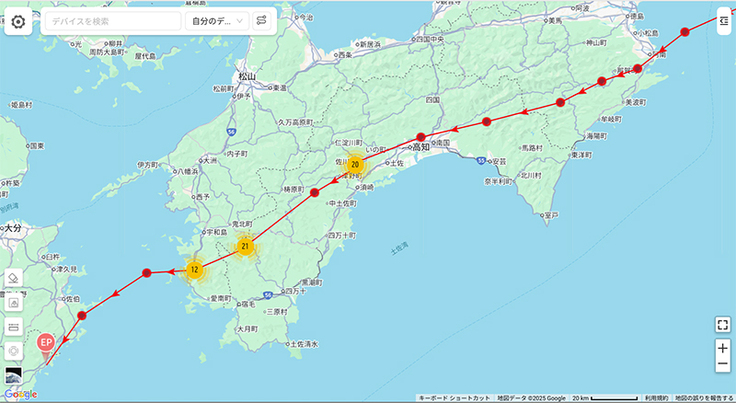Screen dimensions: 736x403
Task: Open the settings gear button
Action: point(19,21)
